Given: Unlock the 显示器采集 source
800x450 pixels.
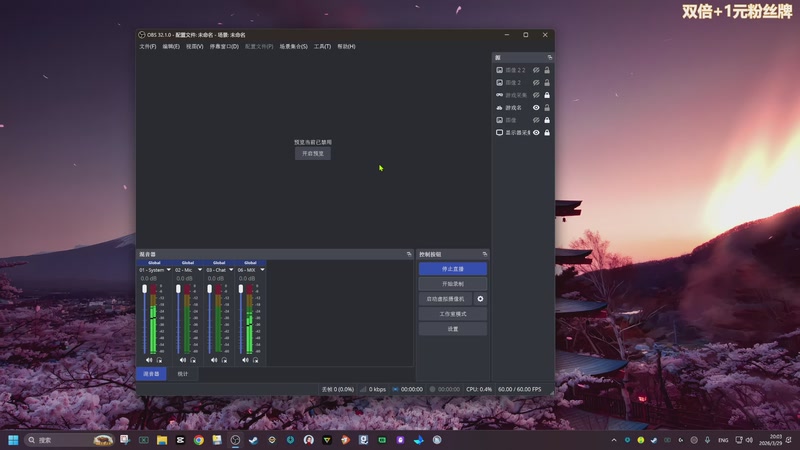Looking at the screenshot, I should point(547,133).
